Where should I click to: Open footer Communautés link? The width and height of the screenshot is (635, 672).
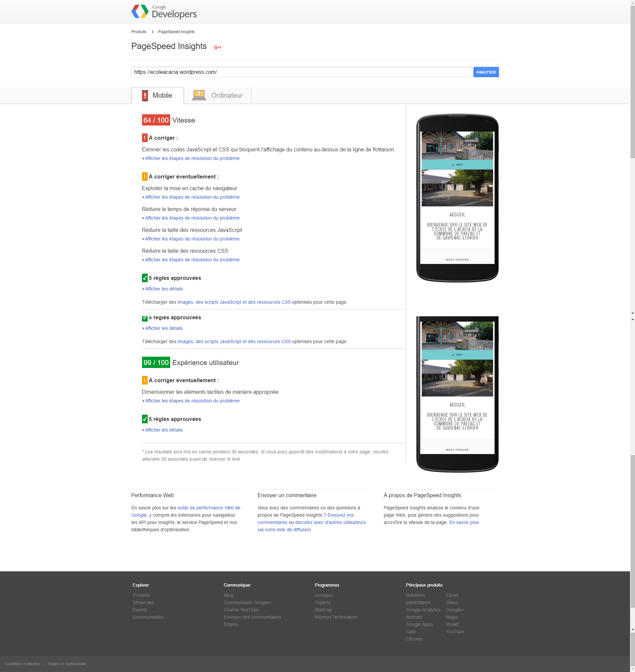(x=148, y=617)
